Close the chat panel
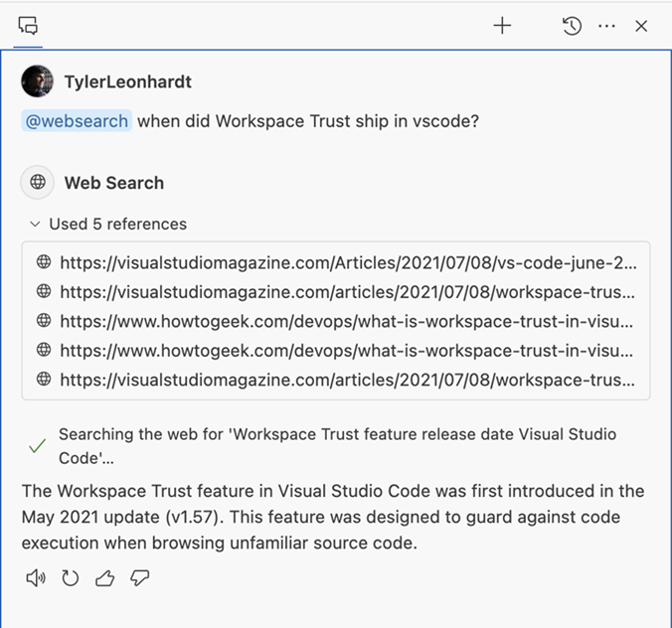This screenshot has width=672, height=628. tap(641, 27)
